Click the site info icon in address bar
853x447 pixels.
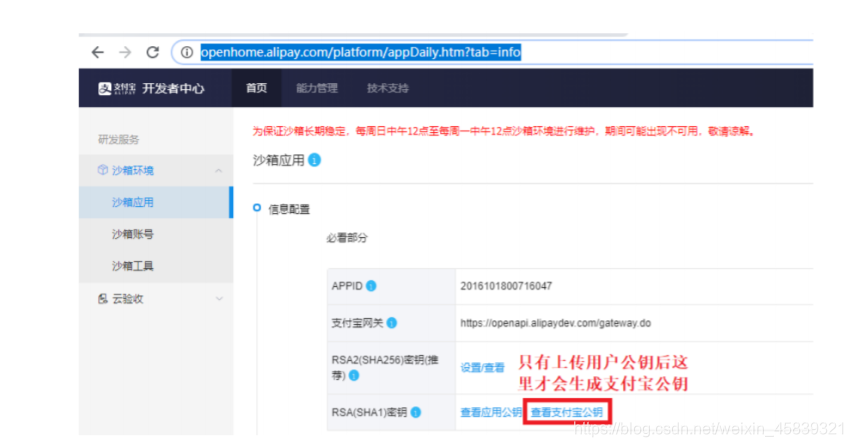(x=187, y=52)
